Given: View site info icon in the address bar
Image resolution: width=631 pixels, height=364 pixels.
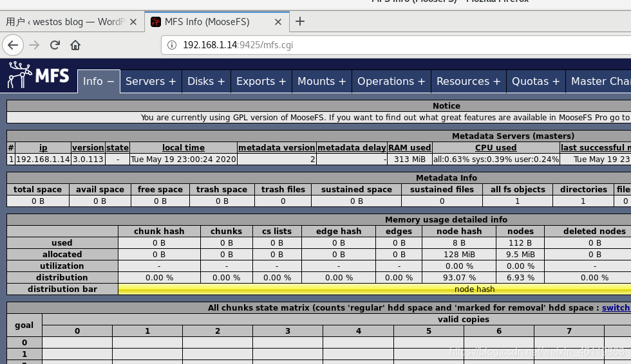Looking at the screenshot, I should pyautogui.click(x=172, y=45).
